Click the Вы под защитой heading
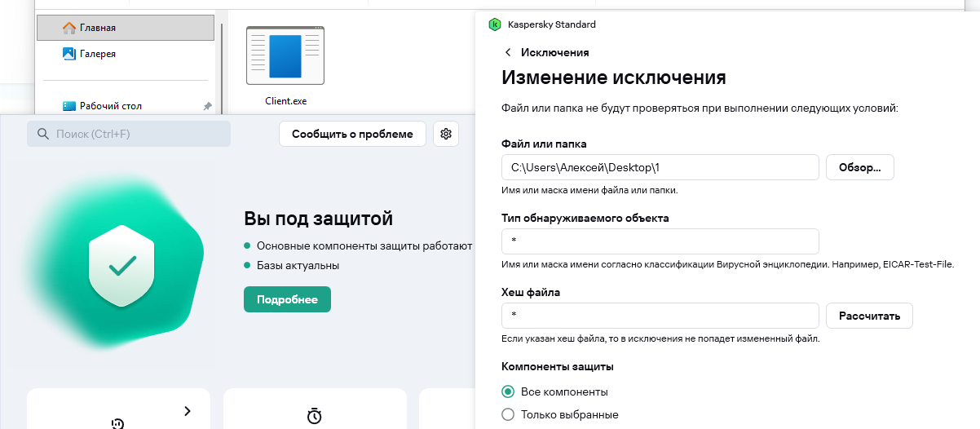The height and width of the screenshot is (429, 980). [318, 219]
